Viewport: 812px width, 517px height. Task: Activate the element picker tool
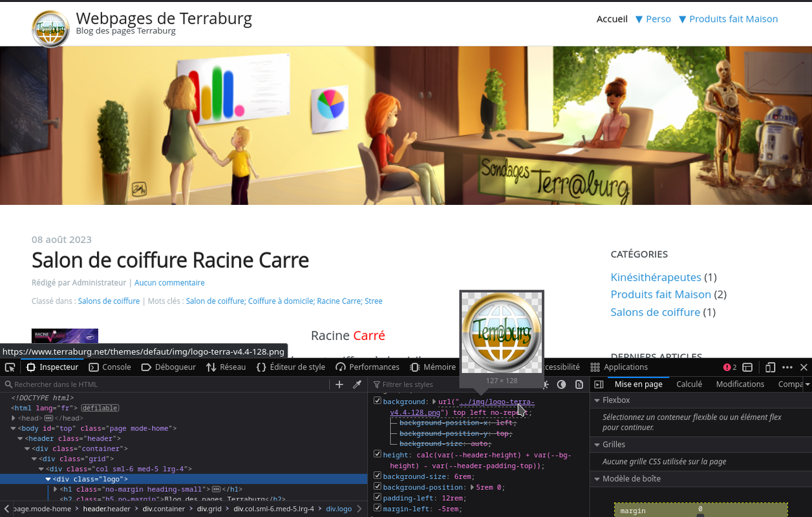tap(10, 367)
